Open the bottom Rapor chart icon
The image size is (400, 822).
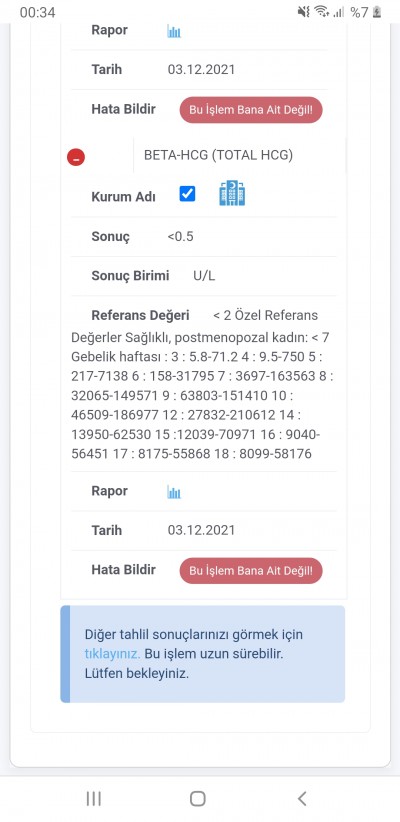click(x=174, y=492)
